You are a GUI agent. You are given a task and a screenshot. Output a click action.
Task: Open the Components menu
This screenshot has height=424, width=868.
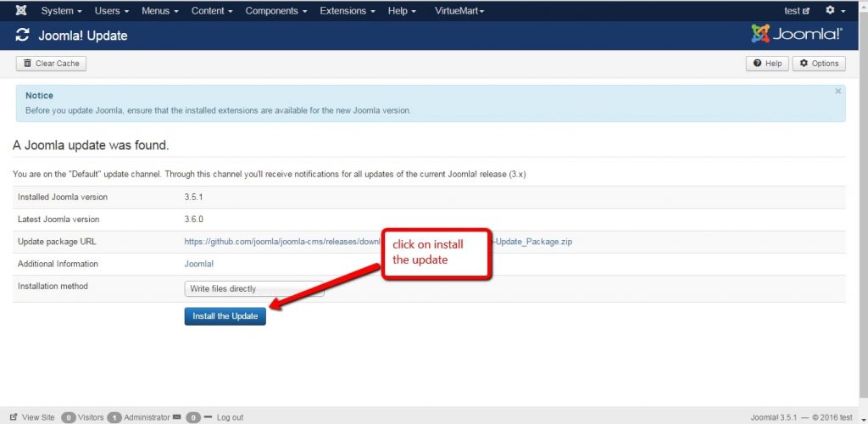[x=276, y=10]
